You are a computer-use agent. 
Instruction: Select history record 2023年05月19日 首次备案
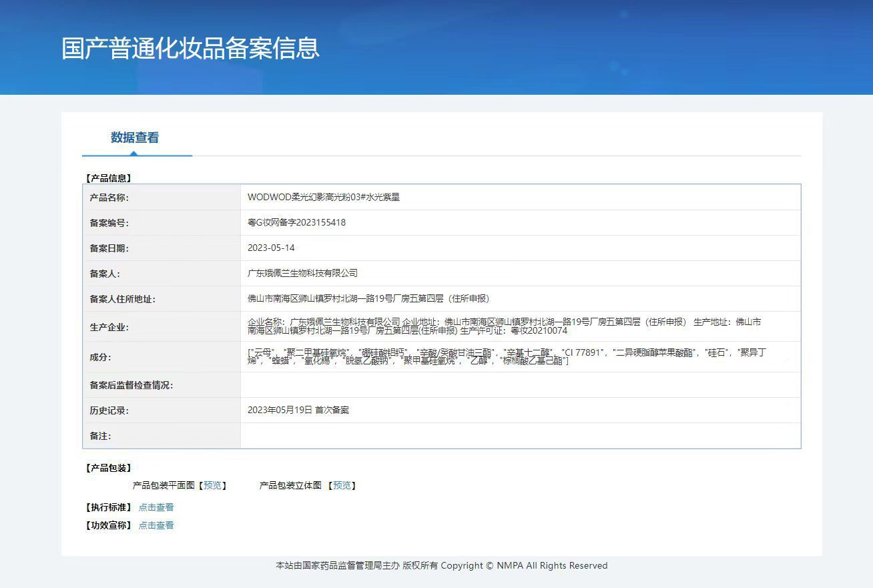pyautogui.click(x=298, y=410)
